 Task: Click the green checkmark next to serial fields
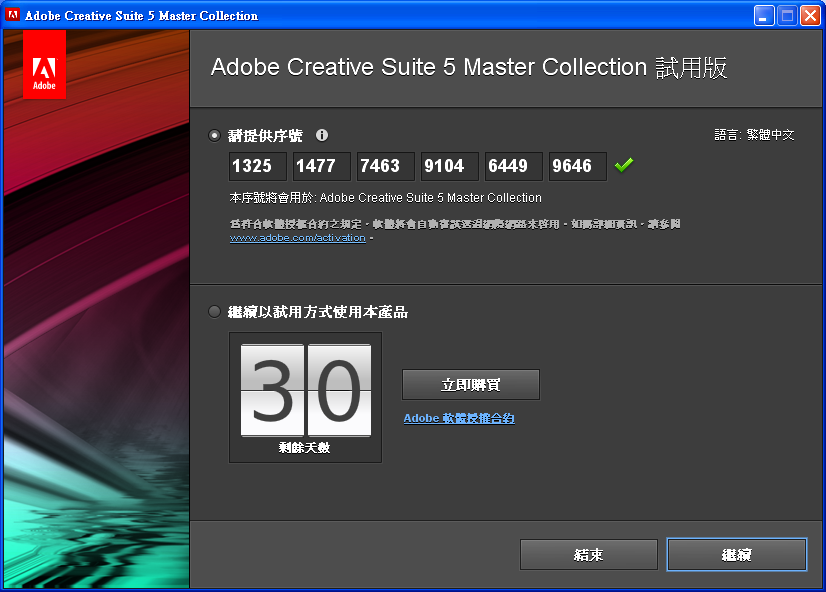click(x=623, y=165)
